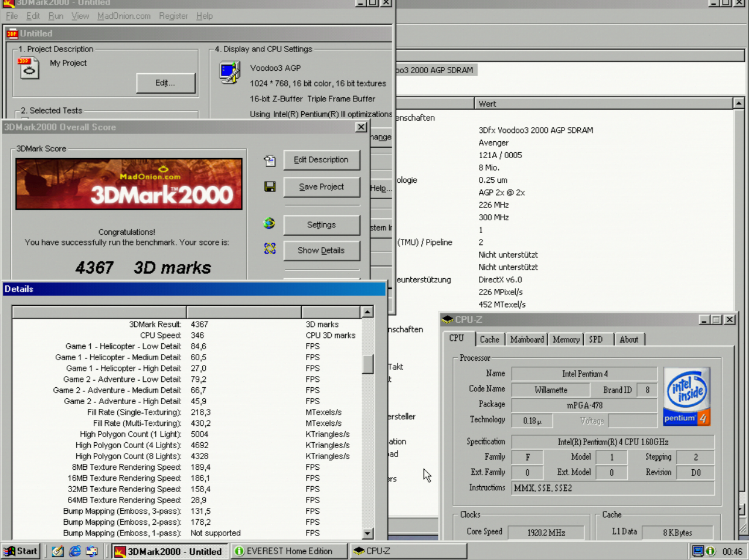
Task: Select the CPU Speed row in Details
Action: pos(187,336)
